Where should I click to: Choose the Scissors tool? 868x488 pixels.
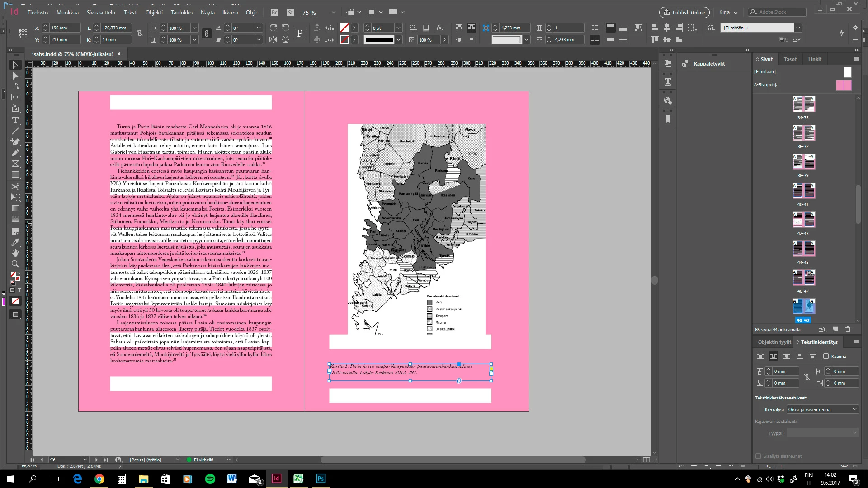tap(15, 186)
